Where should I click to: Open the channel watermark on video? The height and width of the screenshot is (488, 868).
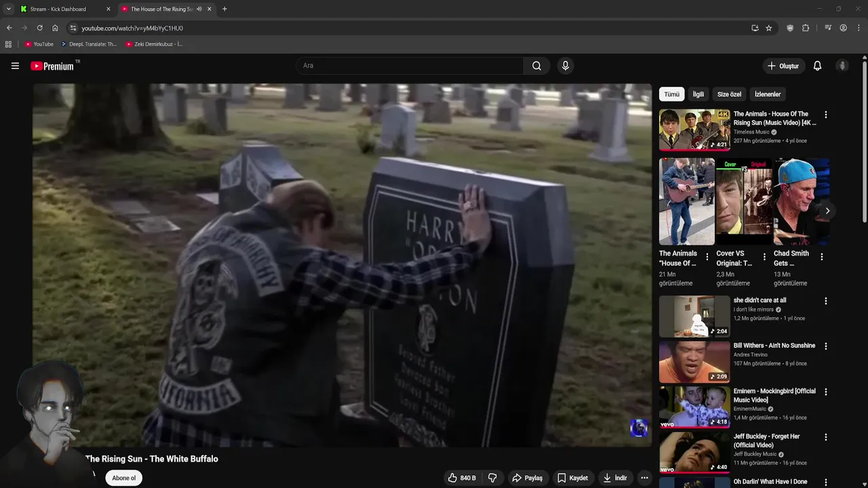coord(639,428)
